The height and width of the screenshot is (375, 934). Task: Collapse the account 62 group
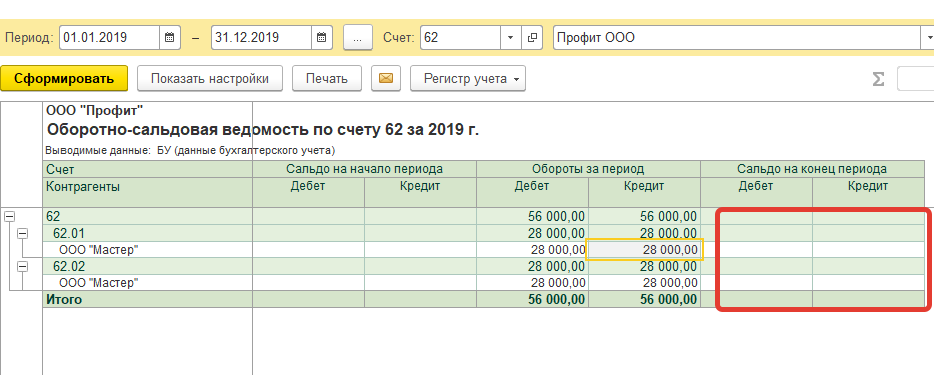[x=9, y=217]
